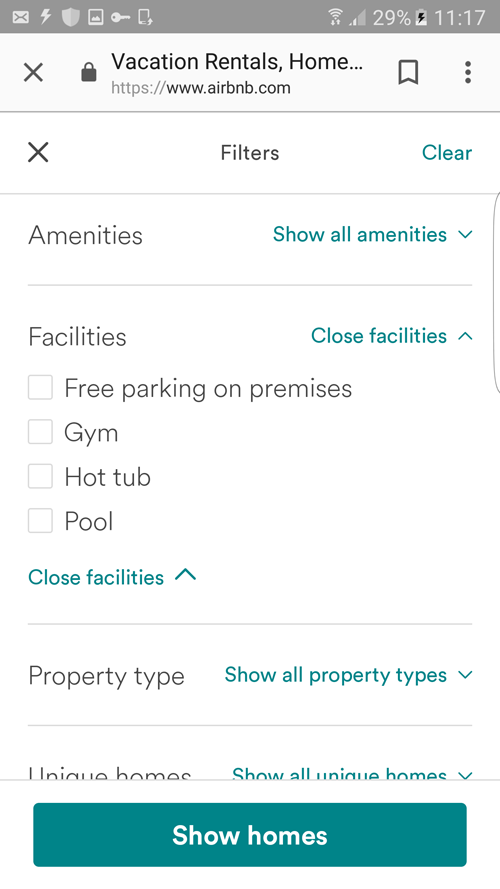Select the Pool checkbox
The height and width of the screenshot is (889, 500).
tap(40, 520)
